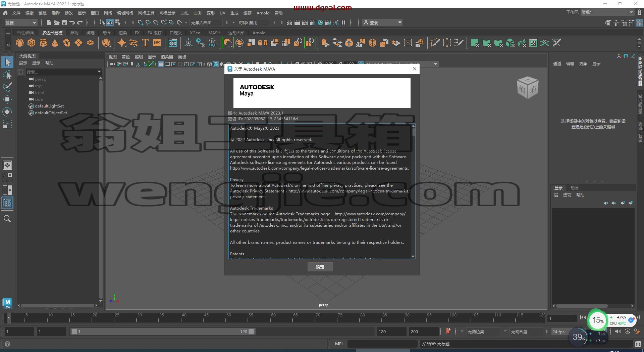This screenshot has height=352, width=644.
Task: Select the persp camera in Outliner
Action: pyautogui.click(x=41, y=79)
